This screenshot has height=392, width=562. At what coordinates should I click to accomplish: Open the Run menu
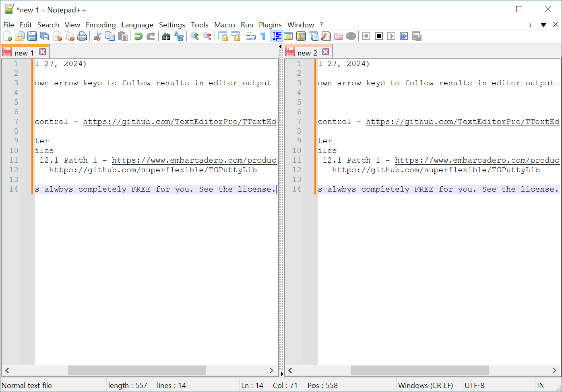pyautogui.click(x=247, y=25)
